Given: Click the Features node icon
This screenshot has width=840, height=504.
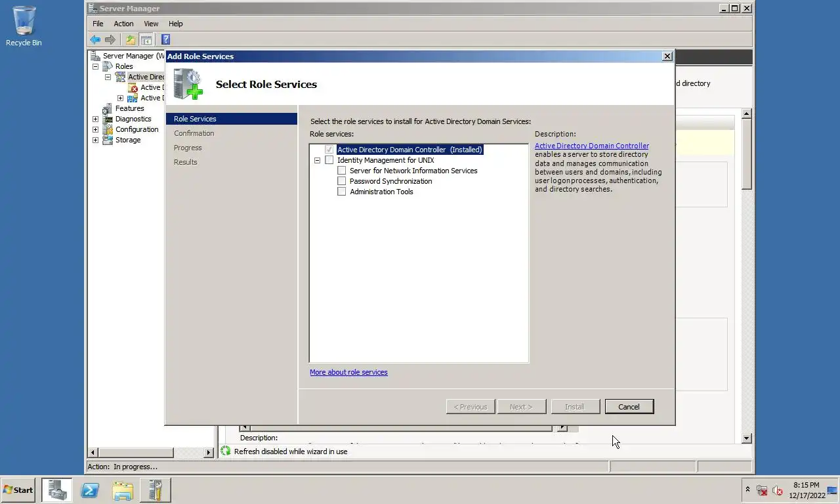Looking at the screenshot, I should [108, 108].
